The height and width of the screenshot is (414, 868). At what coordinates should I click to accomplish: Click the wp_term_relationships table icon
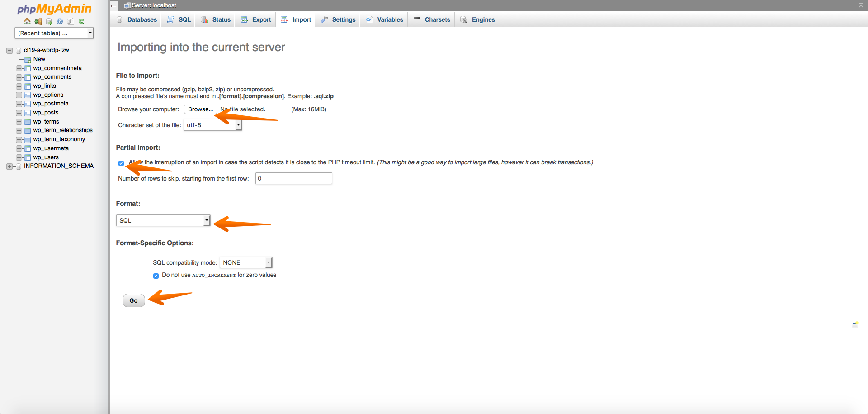click(28, 130)
